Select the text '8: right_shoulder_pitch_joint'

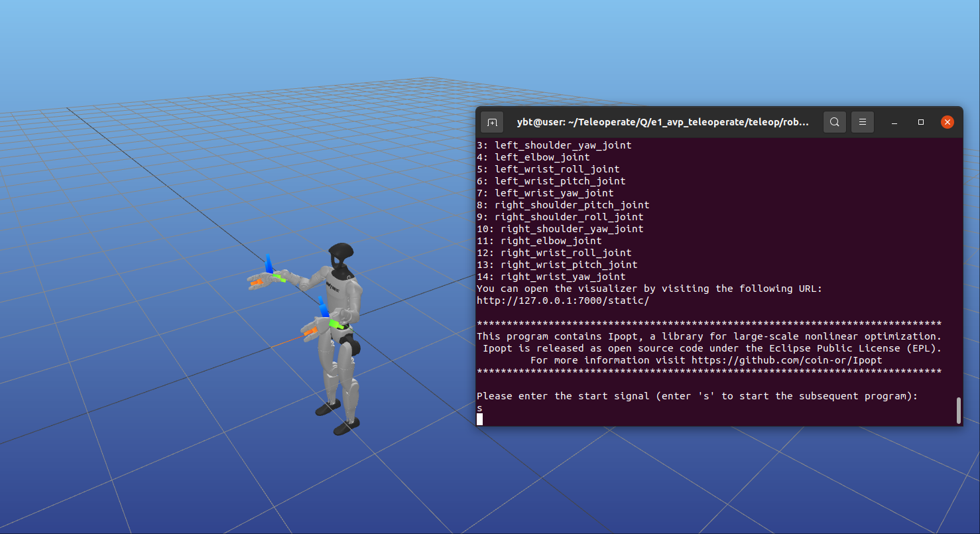point(563,205)
